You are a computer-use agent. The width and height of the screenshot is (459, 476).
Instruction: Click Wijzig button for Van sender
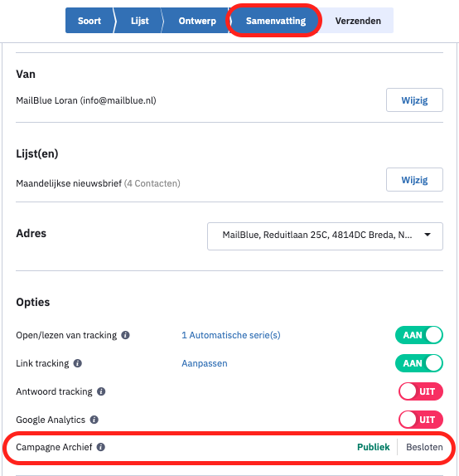414,100
